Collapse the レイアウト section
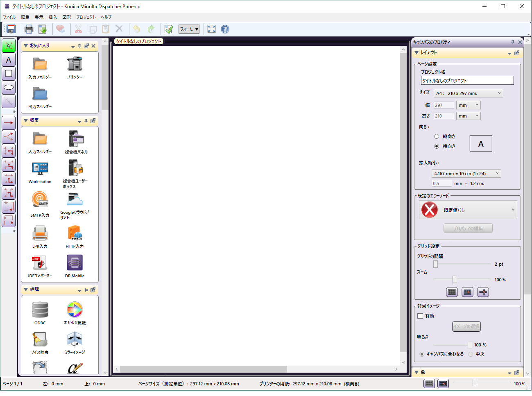This screenshot has height=396, width=532. (417, 52)
